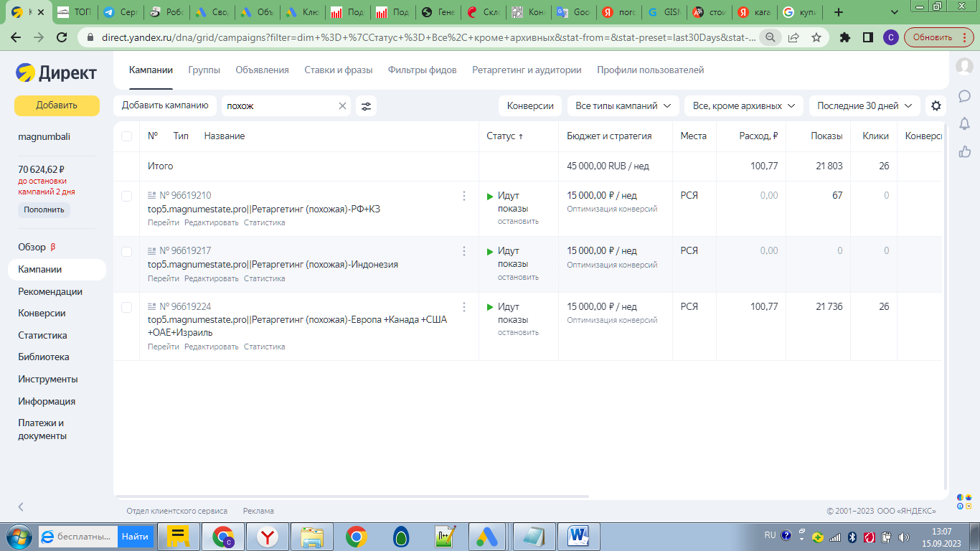The width and height of the screenshot is (980, 551).
Task: Open Инструменты in the left menu
Action: click(x=47, y=380)
